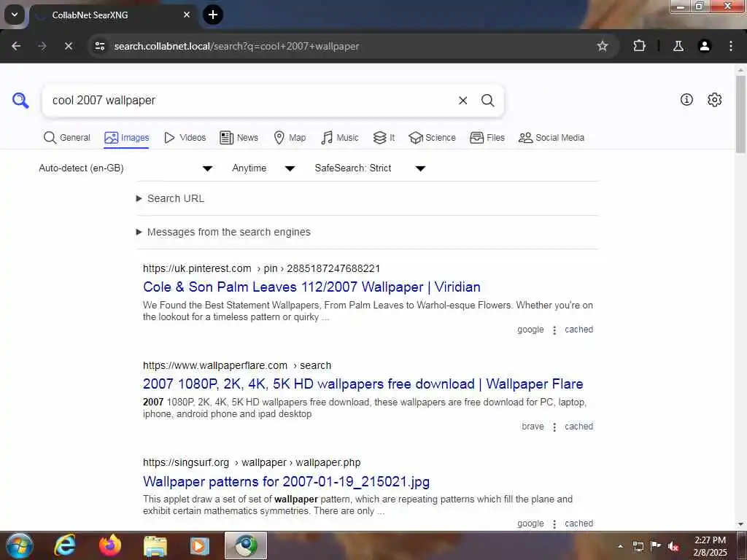Switch to the Social Media tab
This screenshot has width=747, height=560.
[x=551, y=138]
